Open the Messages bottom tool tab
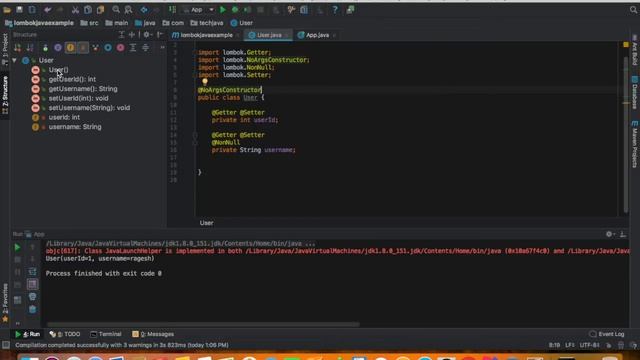Viewport: 640px width, 360px height. tap(153, 334)
